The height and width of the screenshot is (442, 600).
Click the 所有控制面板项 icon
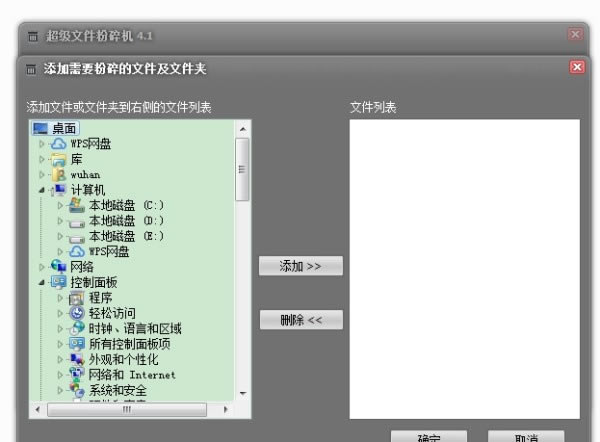[77, 344]
